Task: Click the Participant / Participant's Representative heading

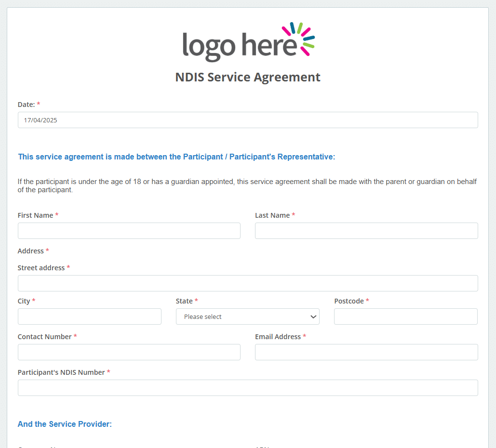Action: 176,157
